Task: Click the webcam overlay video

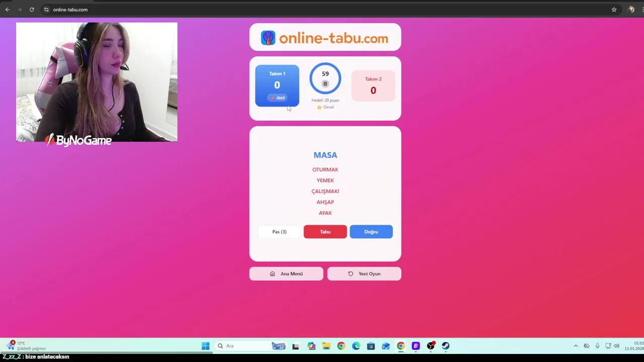Action: pos(97,82)
